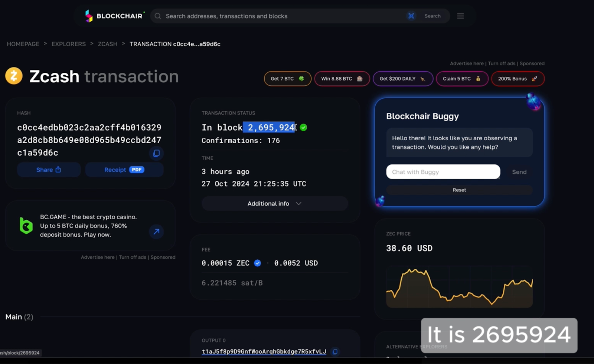Viewport: 594px width, 364px height.
Task: Open the BC.GAME ad arrow
Action: (156, 232)
